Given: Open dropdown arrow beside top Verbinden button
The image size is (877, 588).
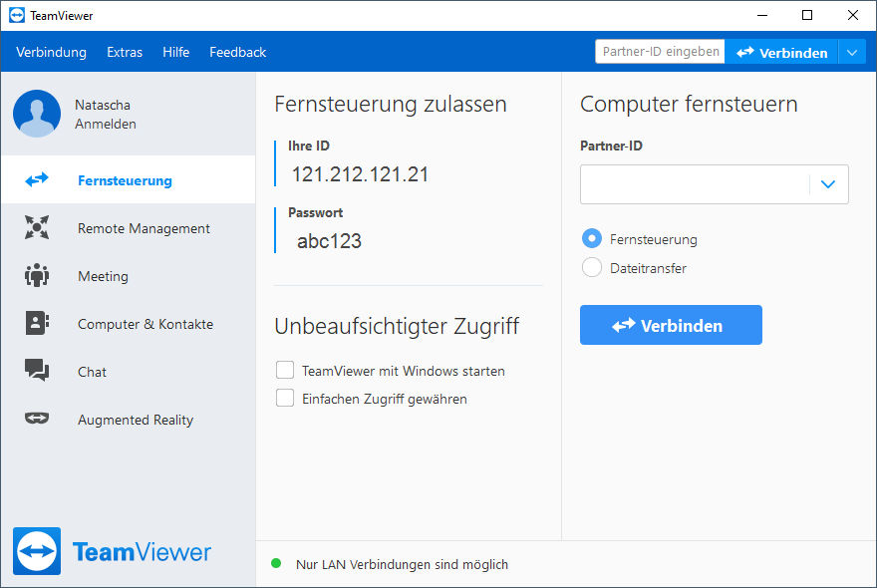Looking at the screenshot, I should (x=852, y=53).
